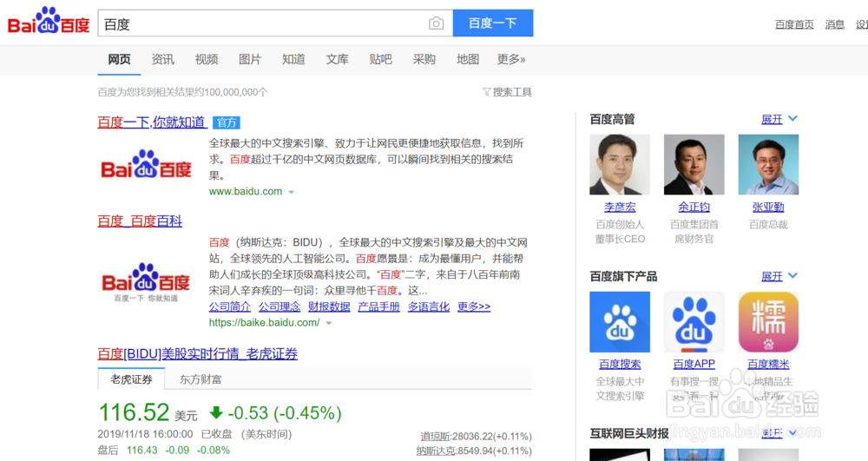The image size is (868, 461).
Task: Select the 老虎证券 stock tab
Action: click(x=131, y=379)
